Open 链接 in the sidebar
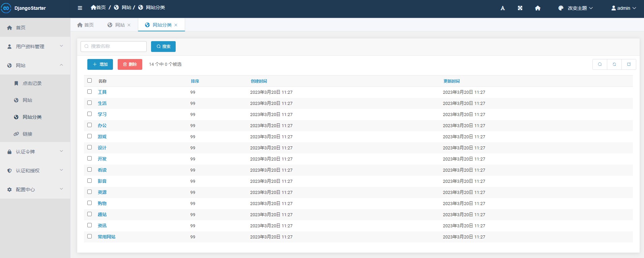This screenshot has width=644, height=258. tap(35, 134)
